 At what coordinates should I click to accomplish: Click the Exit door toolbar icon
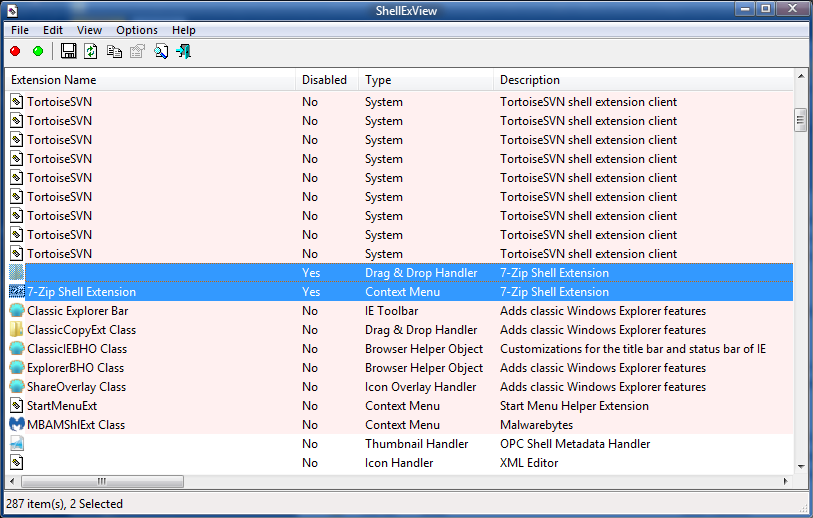point(183,51)
